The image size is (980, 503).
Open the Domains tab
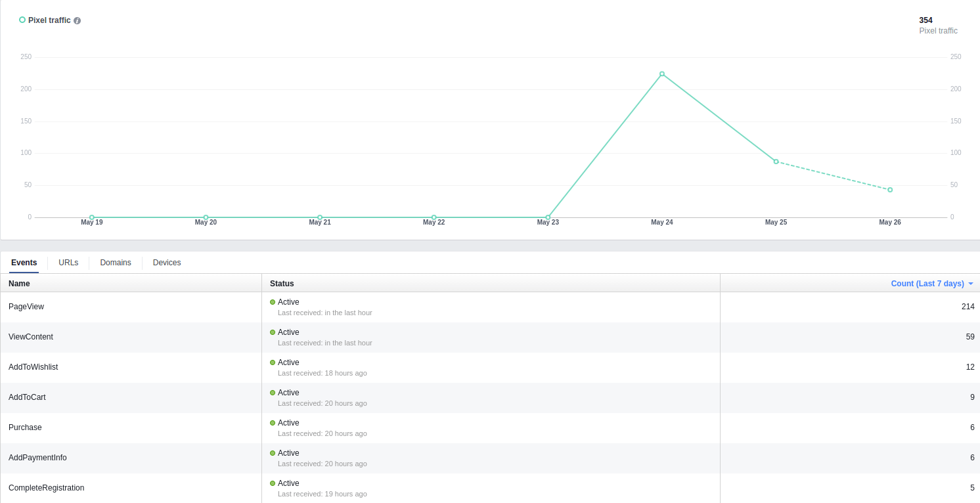coord(116,263)
